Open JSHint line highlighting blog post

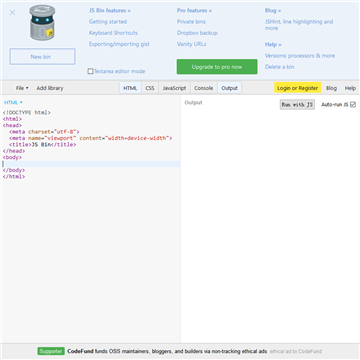(x=299, y=25)
